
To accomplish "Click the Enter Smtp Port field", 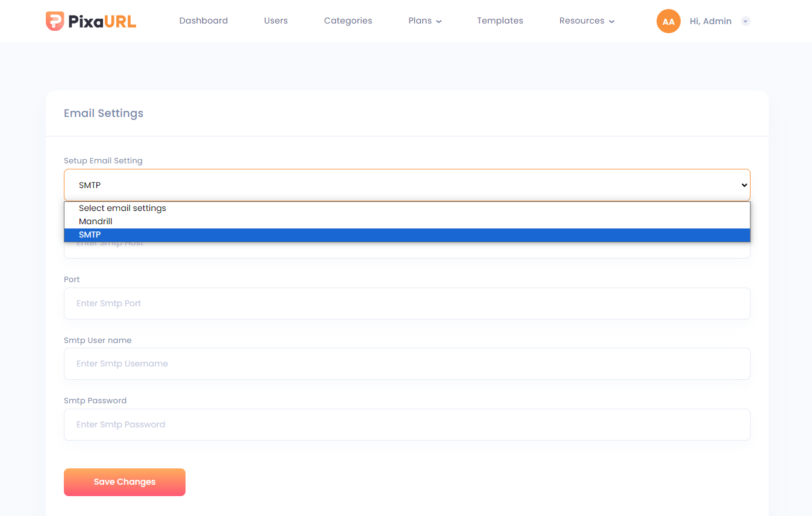I will point(407,303).
